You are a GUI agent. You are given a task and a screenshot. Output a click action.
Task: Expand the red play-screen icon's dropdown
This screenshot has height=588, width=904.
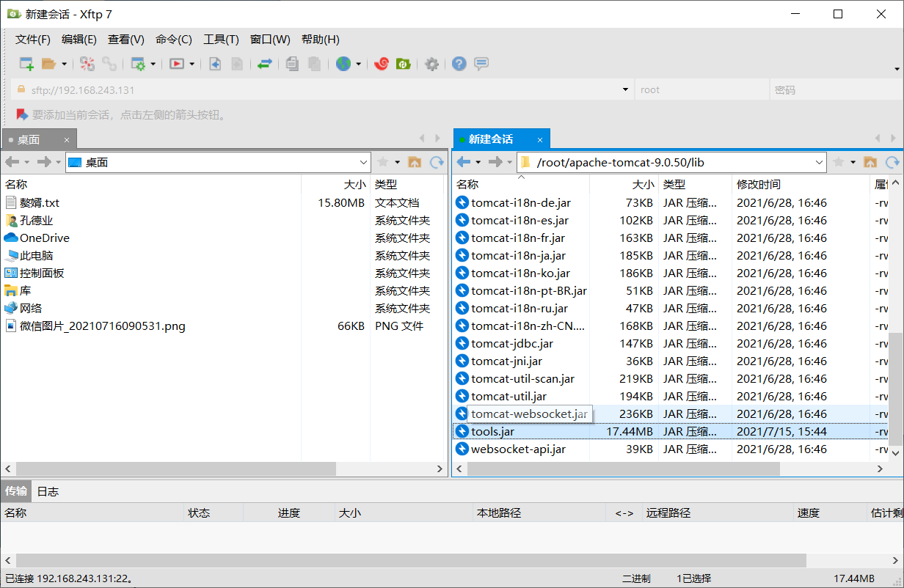point(192,64)
